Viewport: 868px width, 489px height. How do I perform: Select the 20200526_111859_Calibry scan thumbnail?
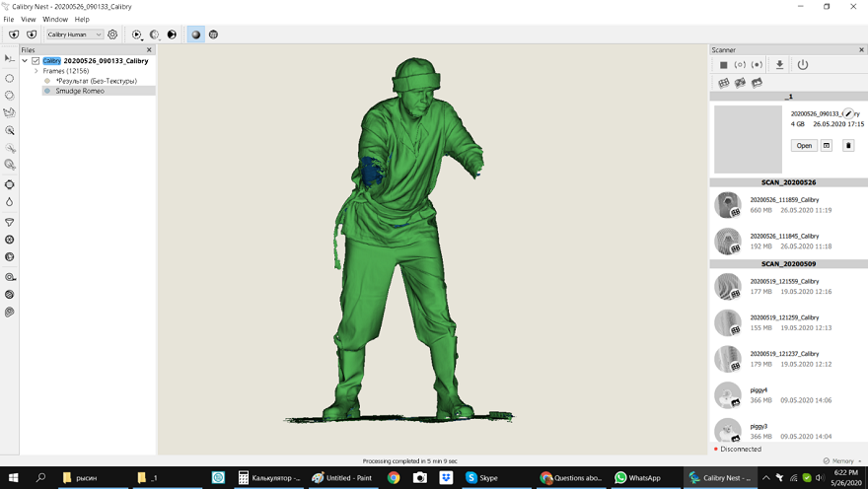tap(727, 205)
